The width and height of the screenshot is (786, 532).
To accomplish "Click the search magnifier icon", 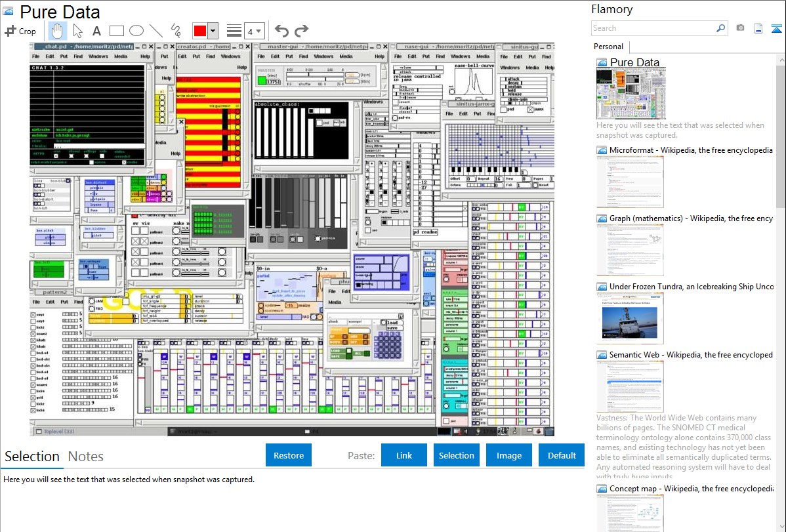I will (720, 28).
